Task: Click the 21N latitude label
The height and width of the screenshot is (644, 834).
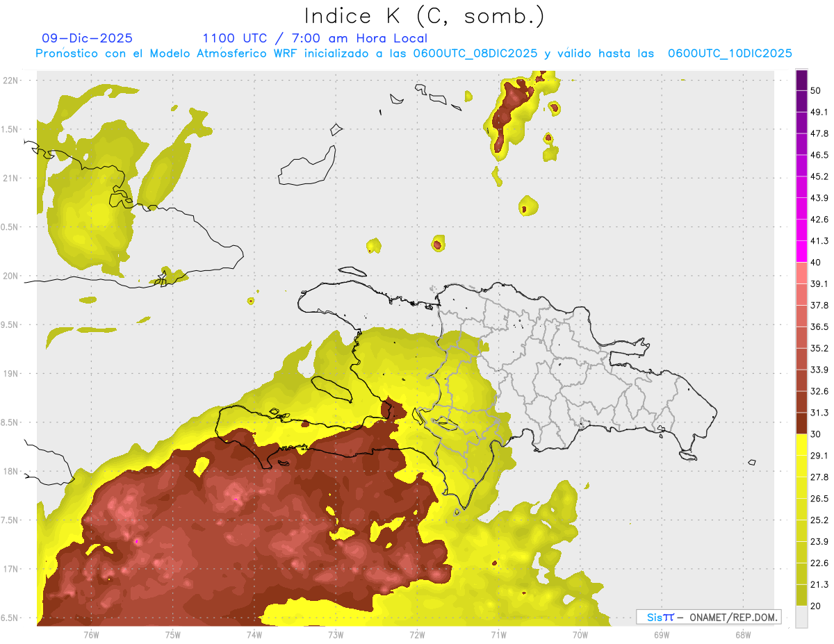Action: (10, 179)
